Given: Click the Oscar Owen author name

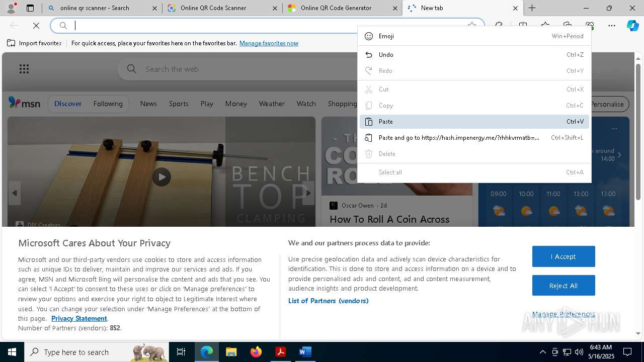Looking at the screenshot, I should (x=358, y=206).
